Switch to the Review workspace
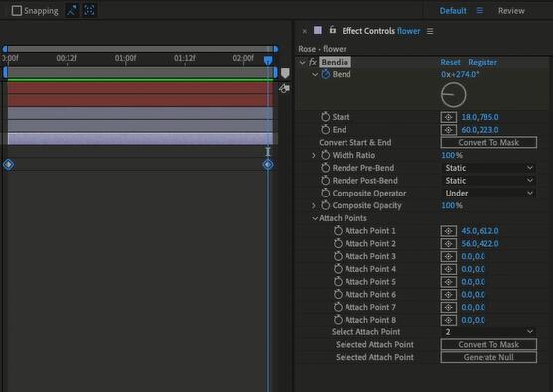Viewport: 553px width, 392px height. pos(511,11)
